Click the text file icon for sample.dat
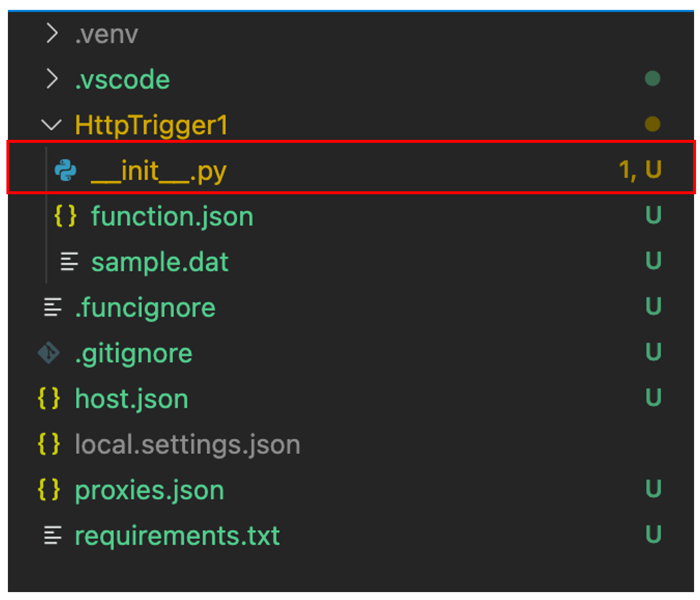Screen dimensions: 700x600 coord(69,262)
